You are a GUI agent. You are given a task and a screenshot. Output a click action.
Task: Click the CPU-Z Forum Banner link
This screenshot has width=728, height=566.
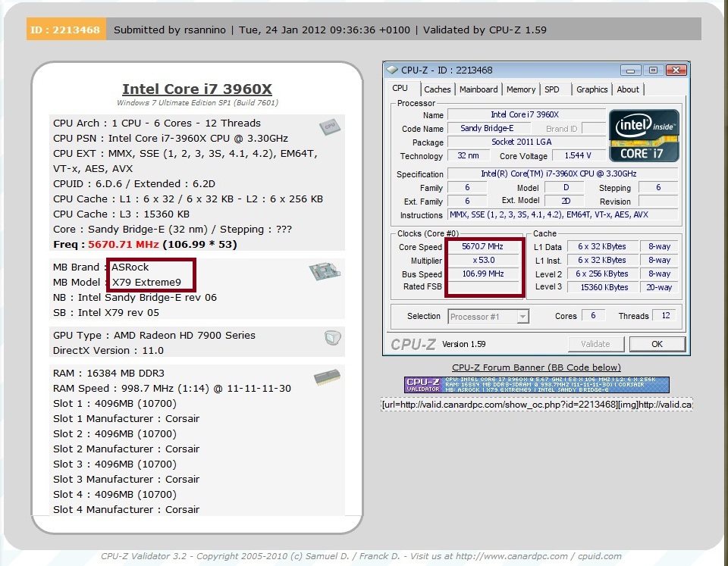click(x=536, y=367)
